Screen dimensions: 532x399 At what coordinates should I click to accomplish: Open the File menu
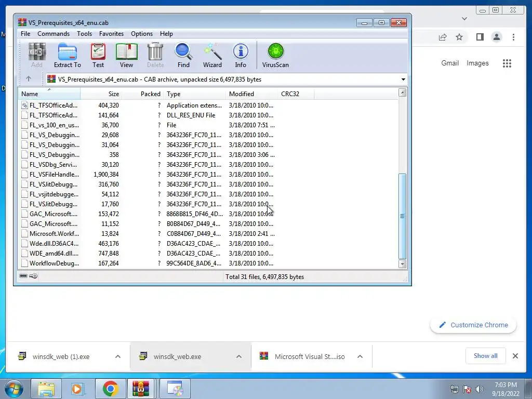point(25,34)
